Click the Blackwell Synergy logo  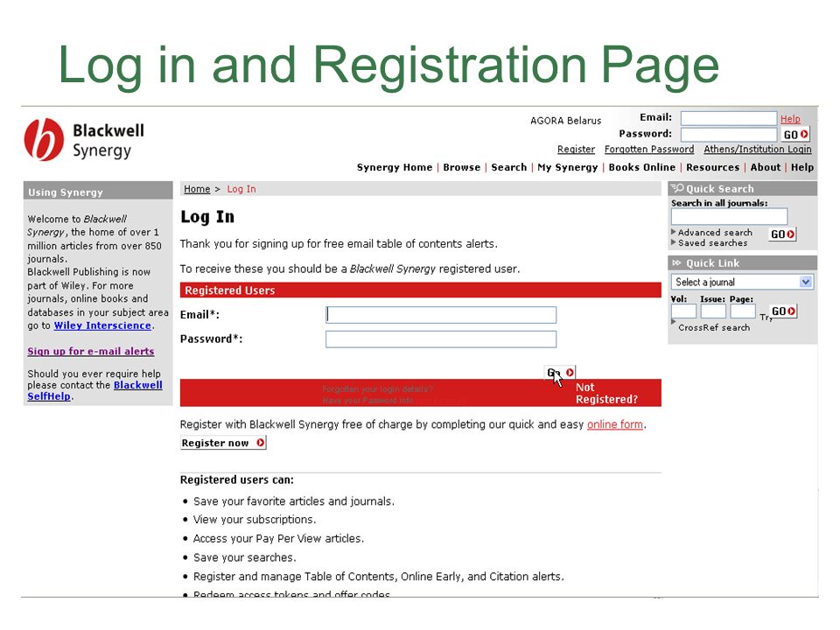click(85, 140)
